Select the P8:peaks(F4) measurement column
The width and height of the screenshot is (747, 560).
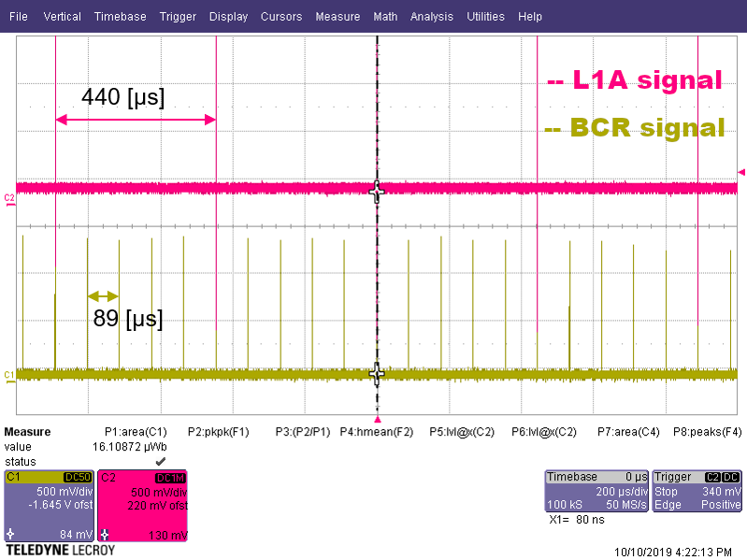click(x=708, y=432)
